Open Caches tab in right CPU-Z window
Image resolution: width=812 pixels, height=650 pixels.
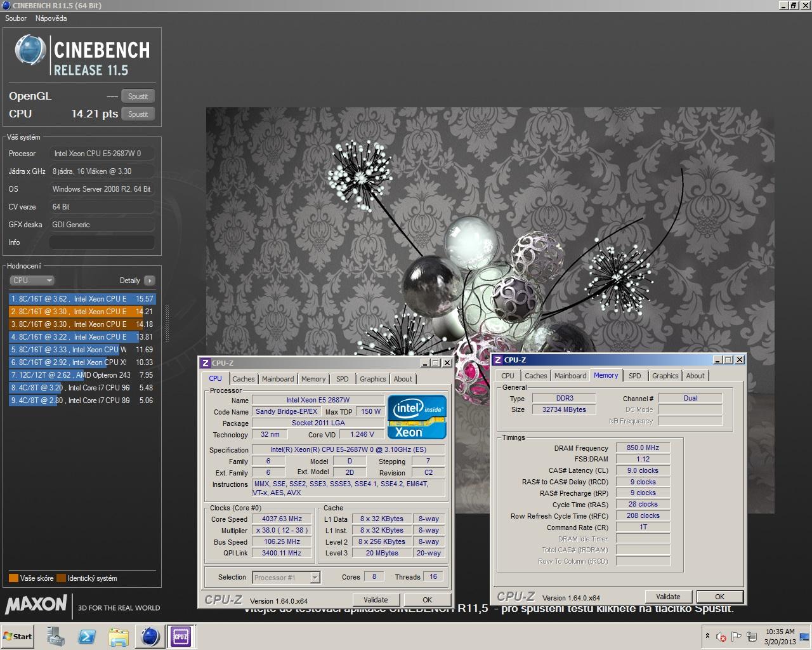coord(535,376)
